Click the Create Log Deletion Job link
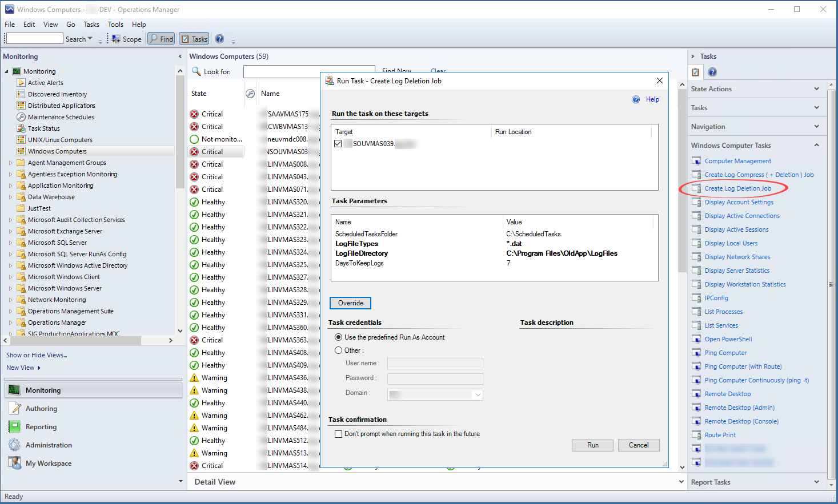 (737, 188)
